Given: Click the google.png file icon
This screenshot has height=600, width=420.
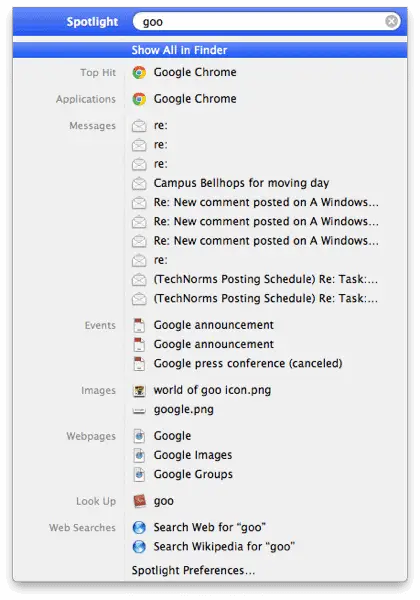Looking at the screenshot, I should pos(139,411).
